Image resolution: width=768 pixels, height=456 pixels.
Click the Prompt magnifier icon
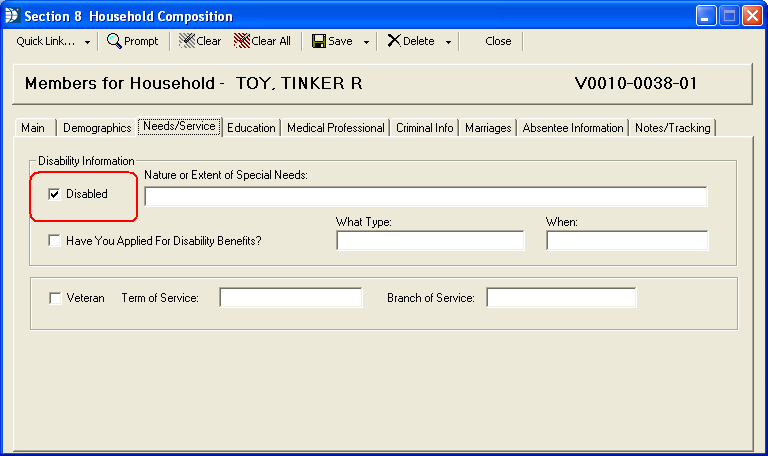point(114,41)
